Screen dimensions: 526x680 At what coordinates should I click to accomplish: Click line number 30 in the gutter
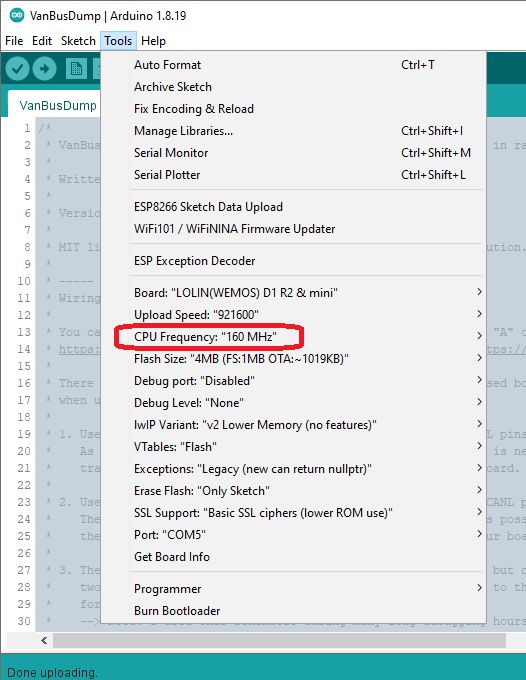(24, 621)
